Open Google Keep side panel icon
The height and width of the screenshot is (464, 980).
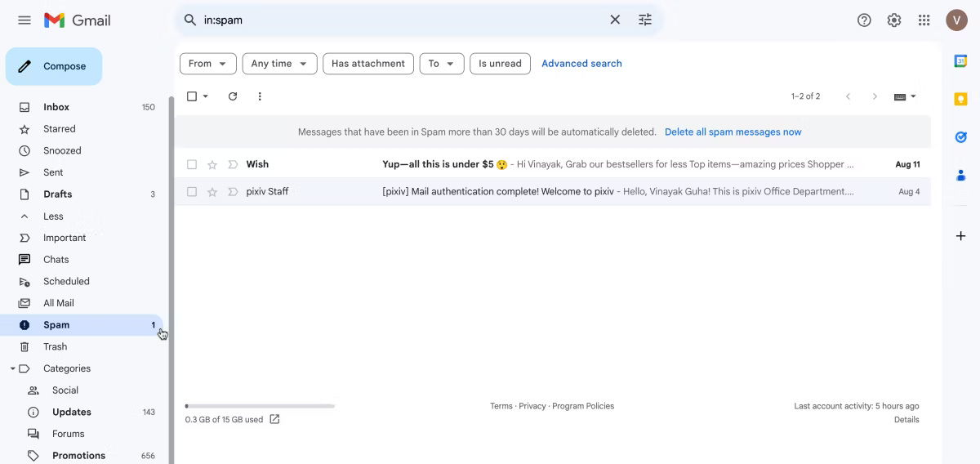click(961, 99)
